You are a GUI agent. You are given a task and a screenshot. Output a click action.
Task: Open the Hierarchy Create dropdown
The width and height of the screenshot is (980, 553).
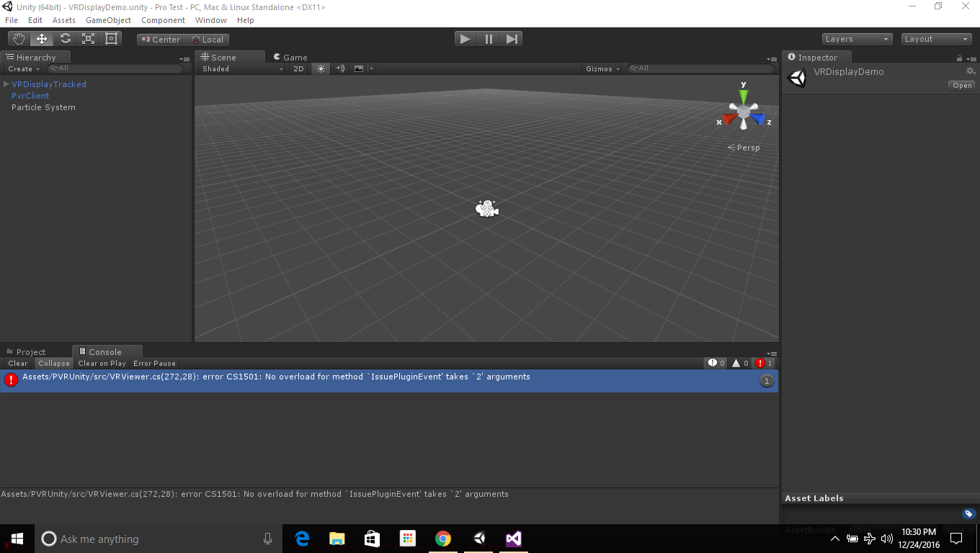pos(24,69)
